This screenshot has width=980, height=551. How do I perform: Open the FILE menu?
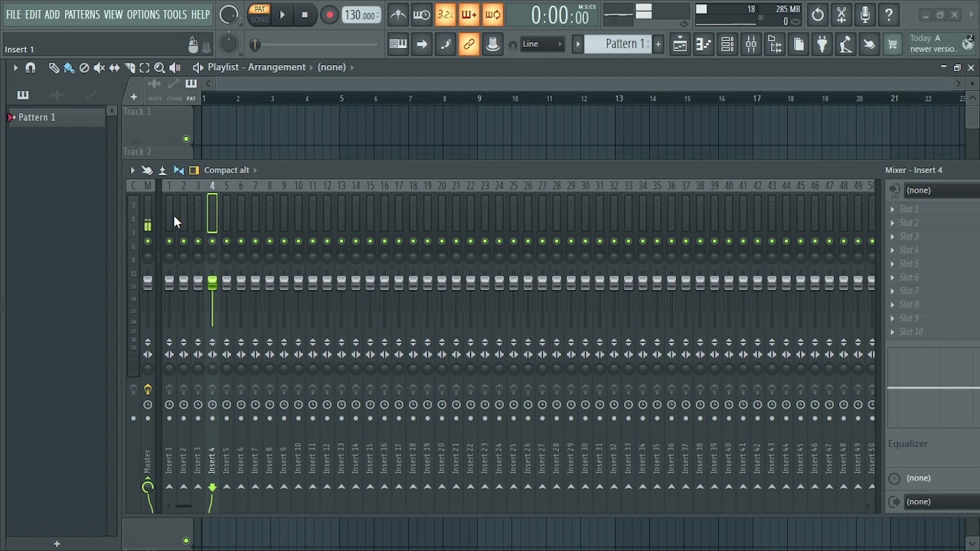tap(14, 15)
